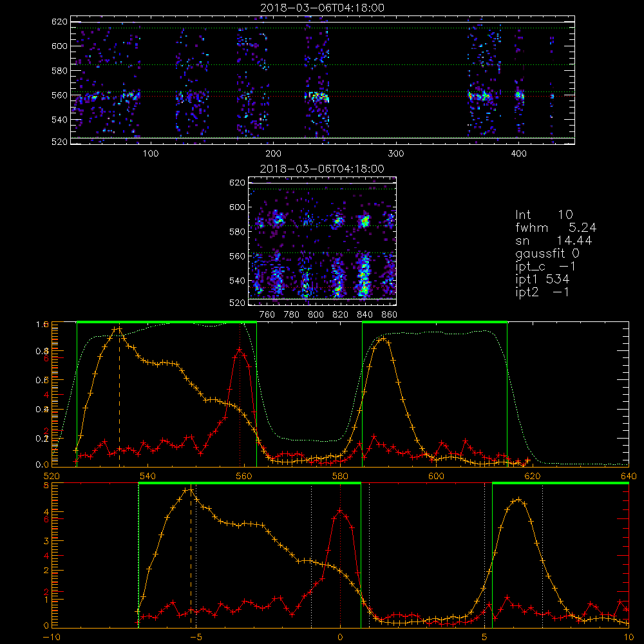Click the 'ipt1 534' line
Screen dimensions: 644x644
[542, 279]
